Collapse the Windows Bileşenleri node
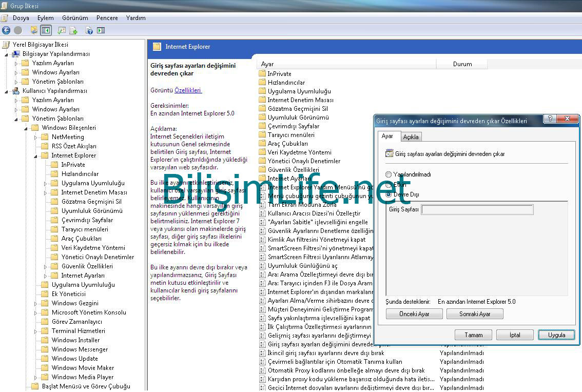 [x=26, y=128]
